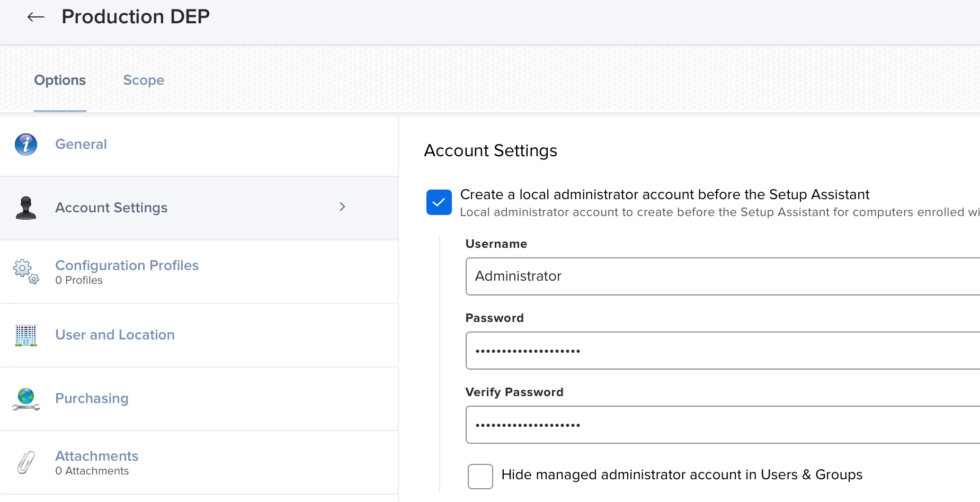Click the Purchasing globe icon
980x502 pixels.
click(x=26, y=399)
